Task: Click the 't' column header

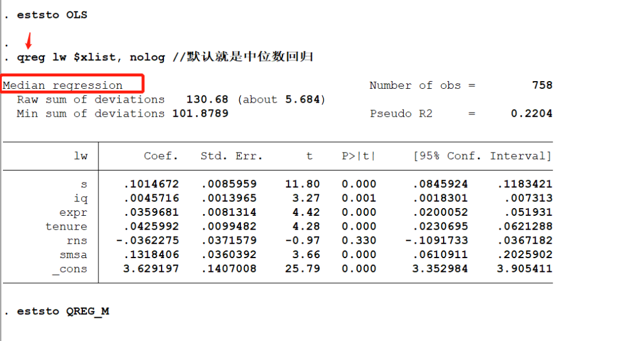Action: (x=309, y=156)
